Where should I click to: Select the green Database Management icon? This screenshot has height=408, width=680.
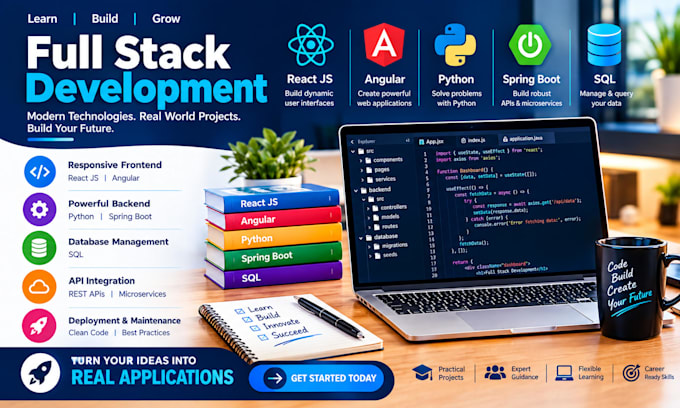[39, 248]
